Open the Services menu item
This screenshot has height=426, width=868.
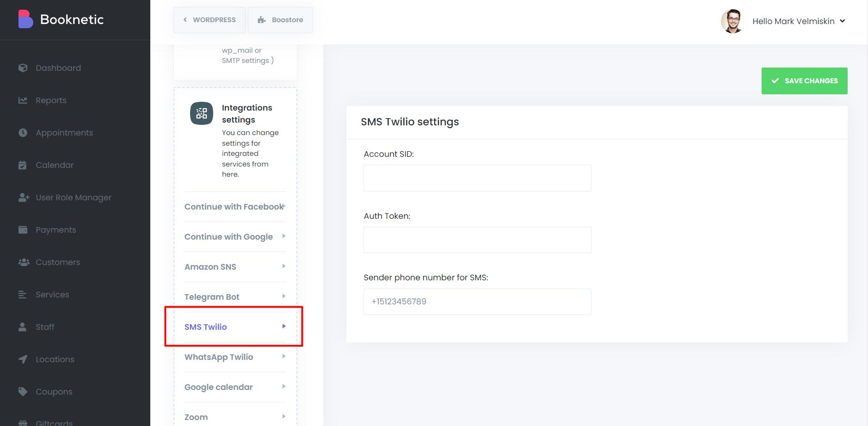coord(52,295)
